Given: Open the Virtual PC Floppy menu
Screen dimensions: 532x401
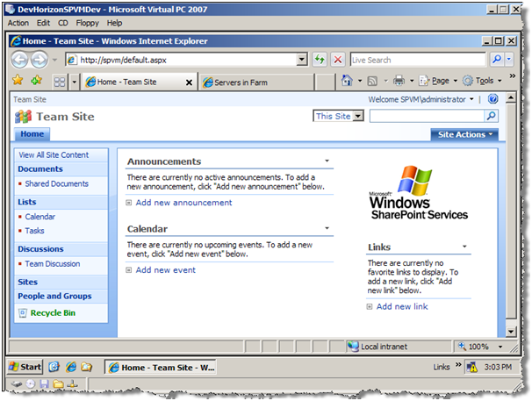Looking at the screenshot, I should coord(87,23).
